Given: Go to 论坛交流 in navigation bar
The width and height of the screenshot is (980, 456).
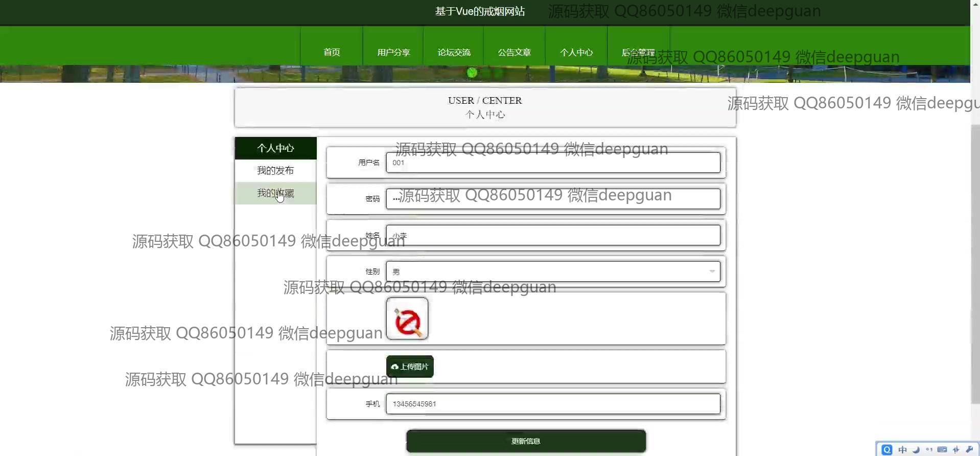Looking at the screenshot, I should (454, 52).
